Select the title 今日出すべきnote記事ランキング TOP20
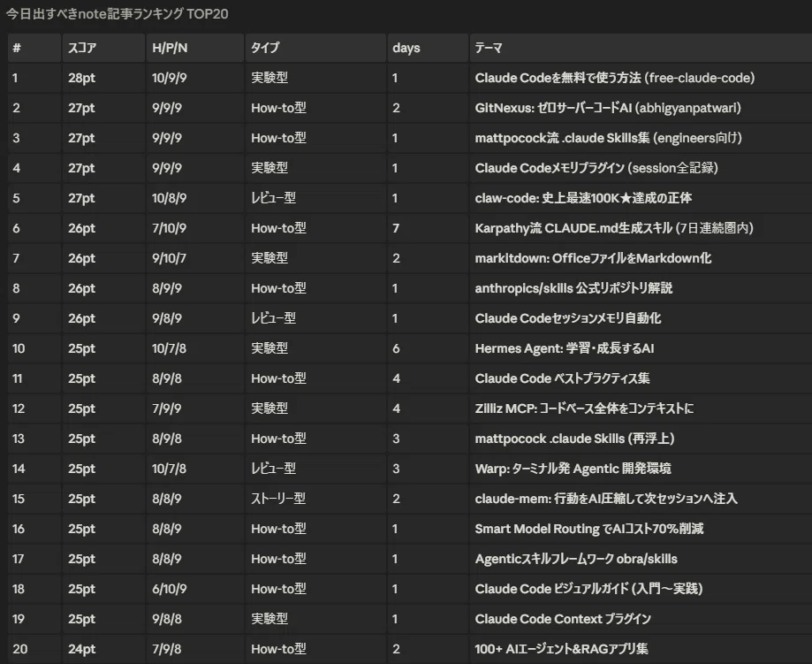 tap(117, 14)
